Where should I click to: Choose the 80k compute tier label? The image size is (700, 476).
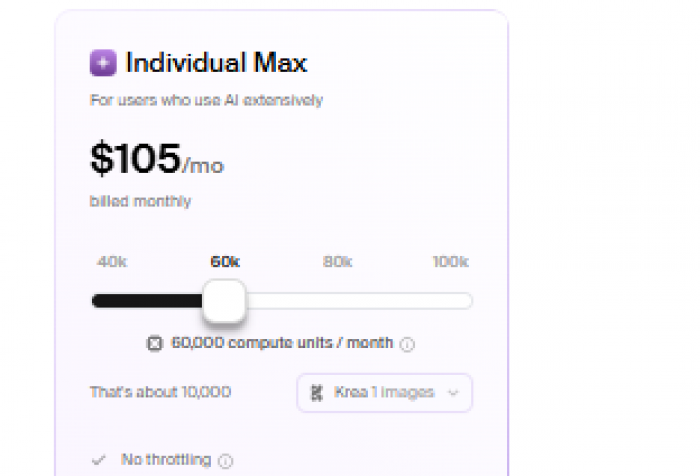[x=338, y=262]
